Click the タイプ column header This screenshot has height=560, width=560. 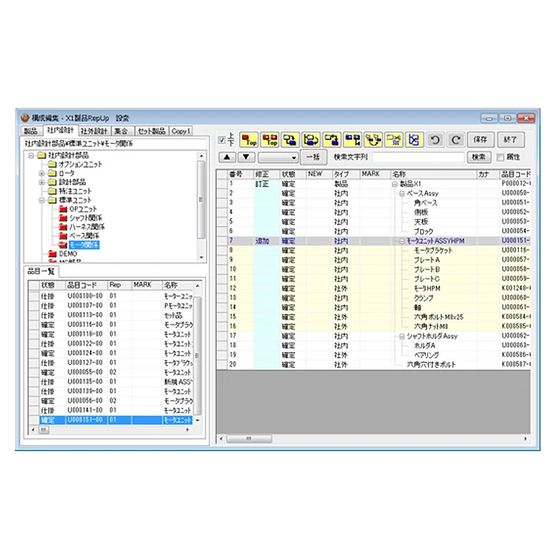[x=345, y=174]
